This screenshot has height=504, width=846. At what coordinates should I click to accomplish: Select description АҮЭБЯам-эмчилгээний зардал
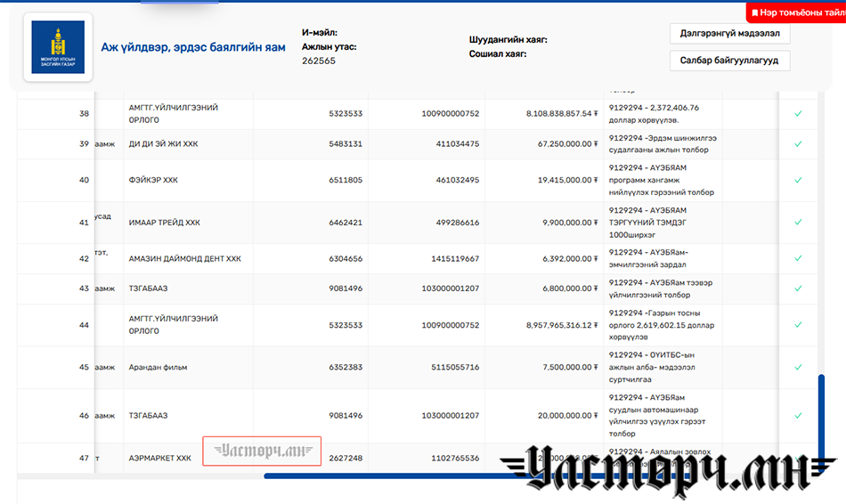point(648,258)
